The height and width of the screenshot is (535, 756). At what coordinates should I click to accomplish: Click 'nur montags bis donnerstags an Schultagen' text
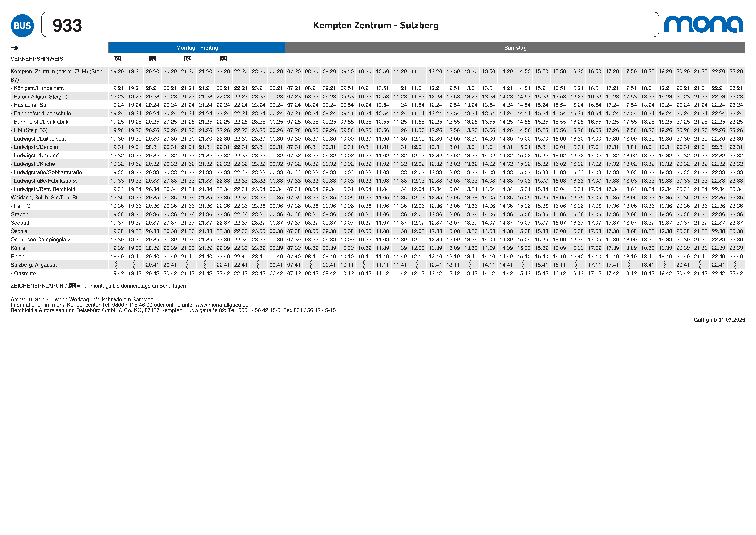pyautogui.click(x=134, y=286)
